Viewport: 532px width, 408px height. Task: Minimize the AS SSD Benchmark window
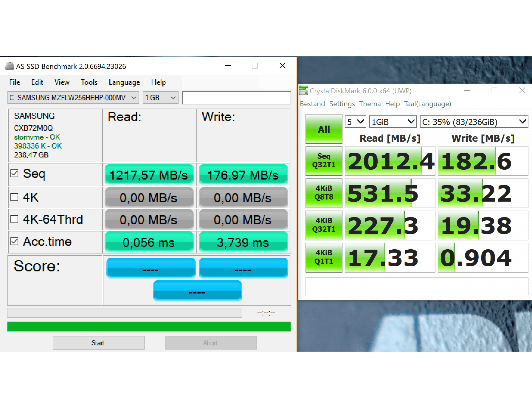coord(228,66)
